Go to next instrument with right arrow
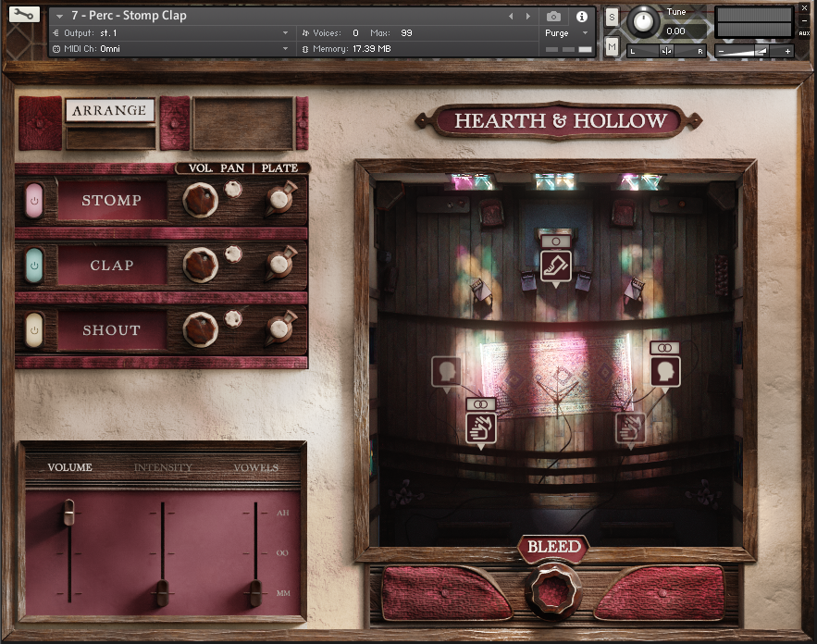Screen dimensions: 817x644 [527, 17]
